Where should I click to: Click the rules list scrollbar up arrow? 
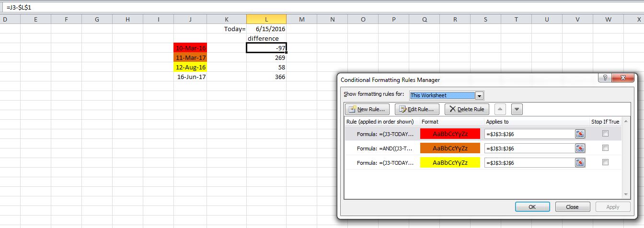[x=626, y=122]
